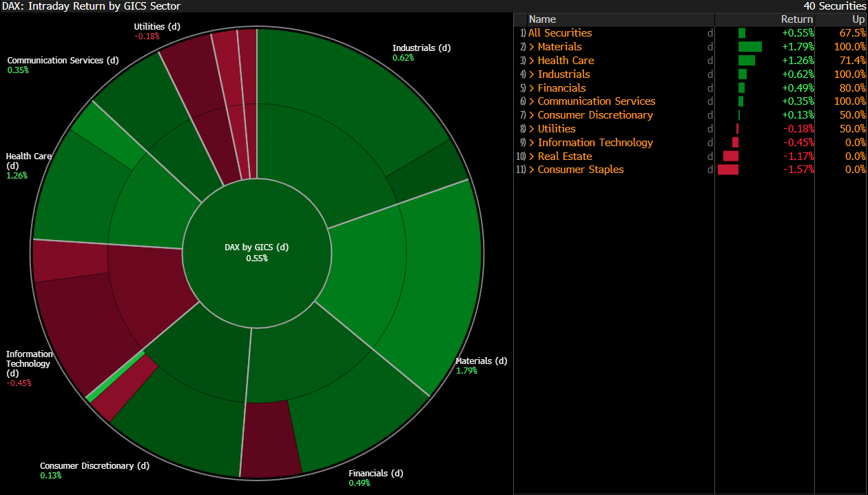Image resolution: width=868 pixels, height=495 pixels.
Task: Select Utilities name in the table
Action: click(x=556, y=129)
